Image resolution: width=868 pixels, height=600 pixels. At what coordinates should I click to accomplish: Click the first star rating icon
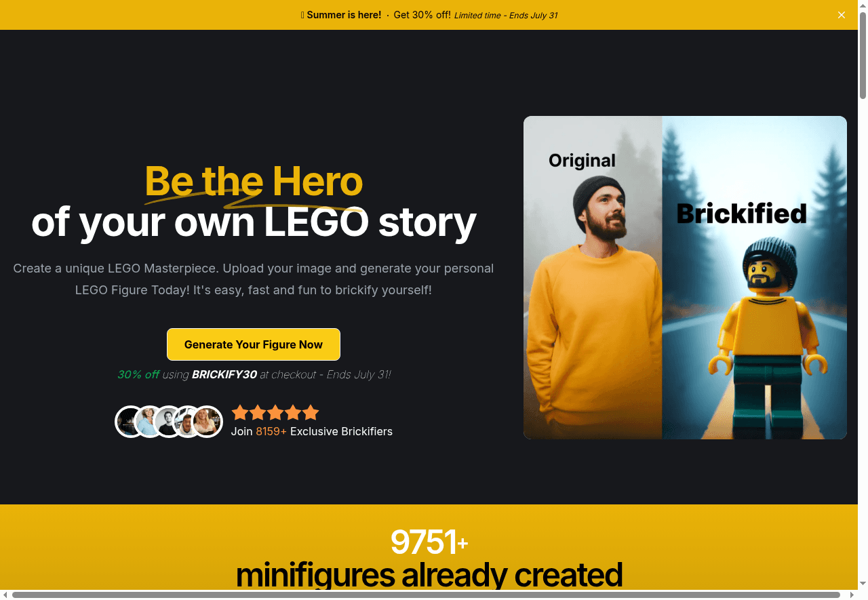click(x=240, y=413)
